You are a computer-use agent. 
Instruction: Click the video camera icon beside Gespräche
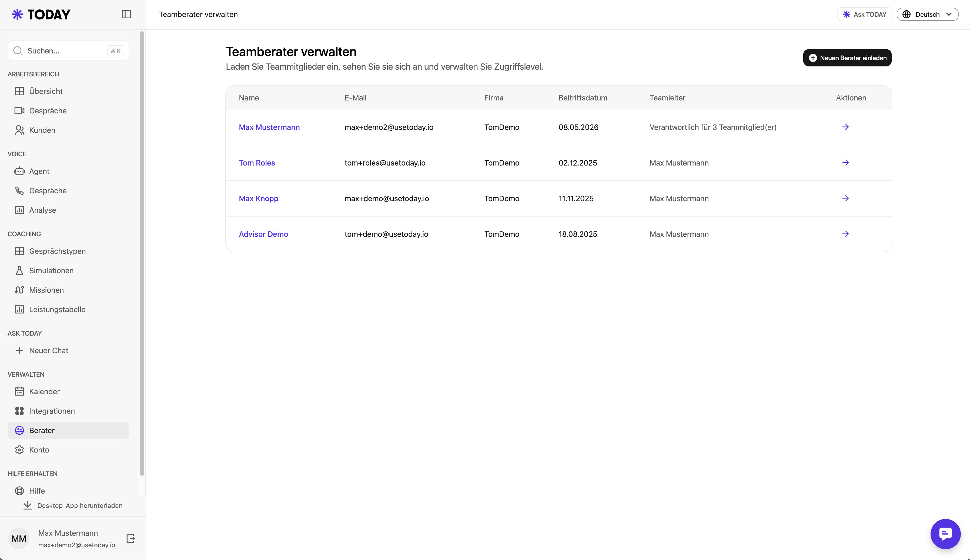[x=19, y=111]
